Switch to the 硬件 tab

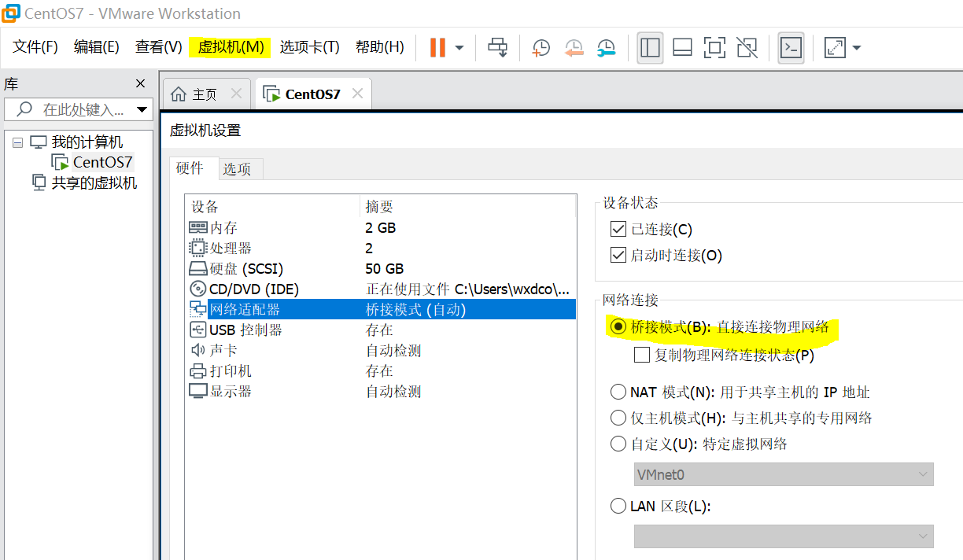[190, 168]
